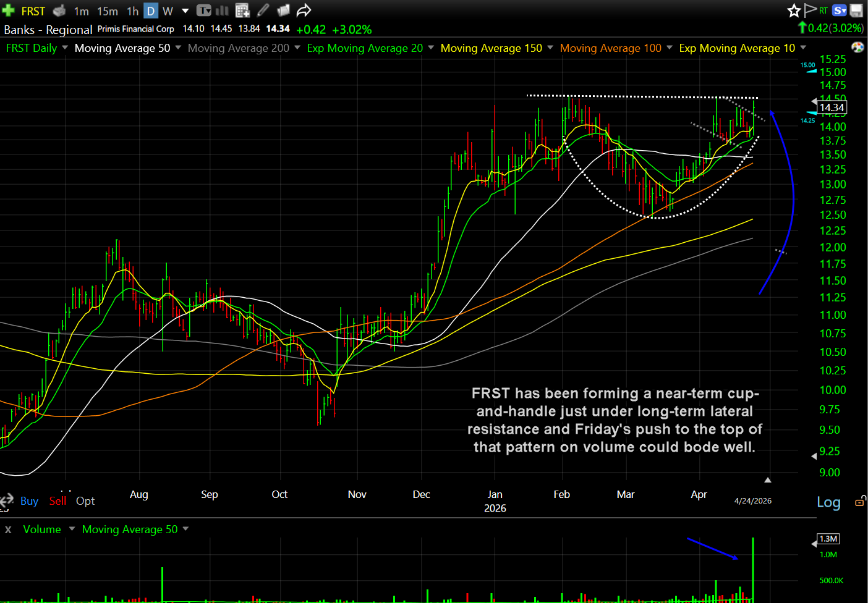
Task: Switch the chart to the weekly (W) timeframe
Action: tap(168, 11)
